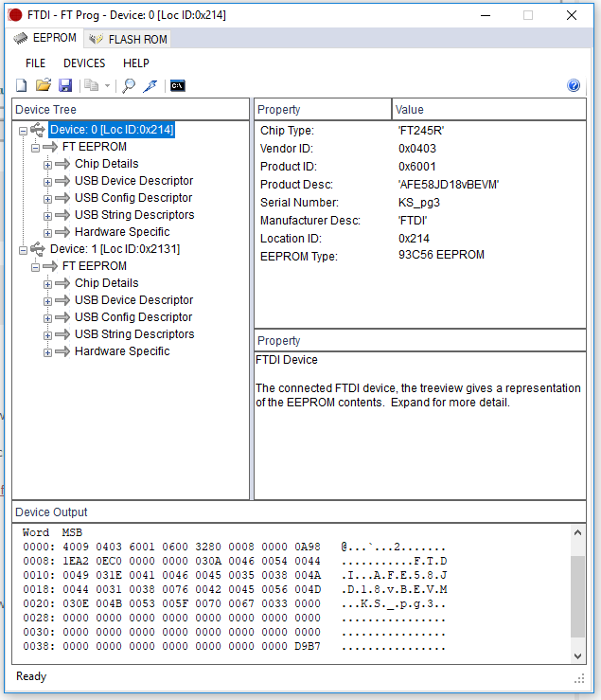Select USB String Descriptors under Device 0
The width and height of the screenshot is (601, 700).
134,215
